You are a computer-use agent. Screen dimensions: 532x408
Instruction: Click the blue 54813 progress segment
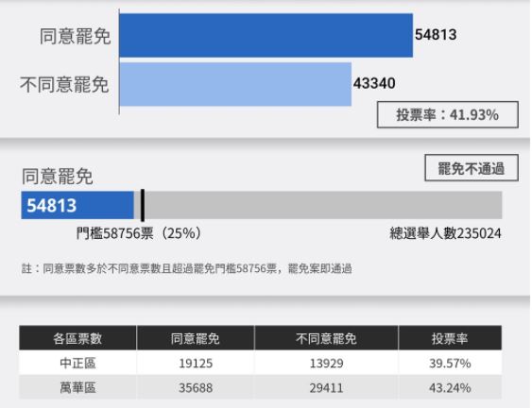[x=77, y=205]
